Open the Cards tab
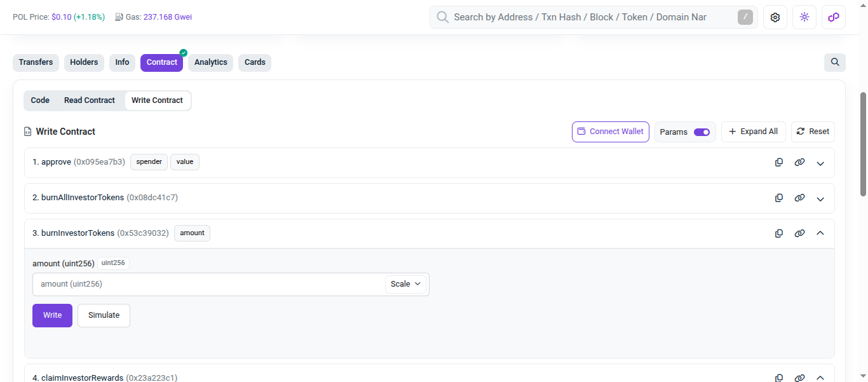This screenshot has height=382, width=868. 255,62
